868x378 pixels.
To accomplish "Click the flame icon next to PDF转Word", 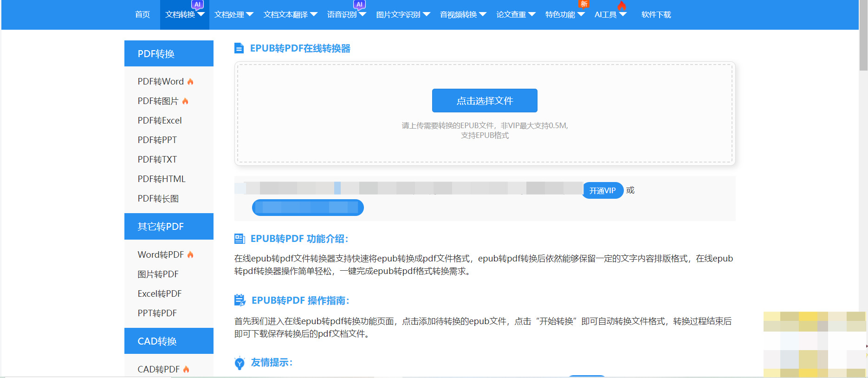I will coord(190,82).
